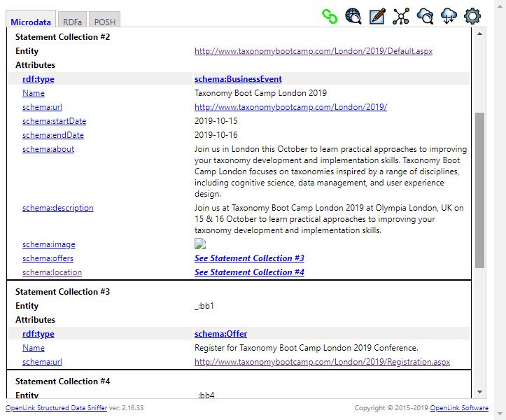Image resolution: width=506 pixels, height=420 pixels.
Task: Click the schema:Offer type link
Action: pyautogui.click(x=220, y=334)
